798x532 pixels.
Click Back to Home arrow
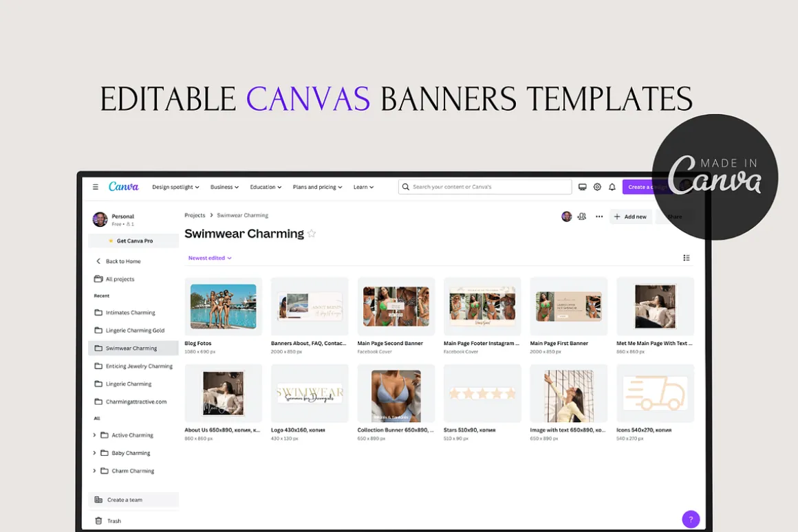point(98,261)
